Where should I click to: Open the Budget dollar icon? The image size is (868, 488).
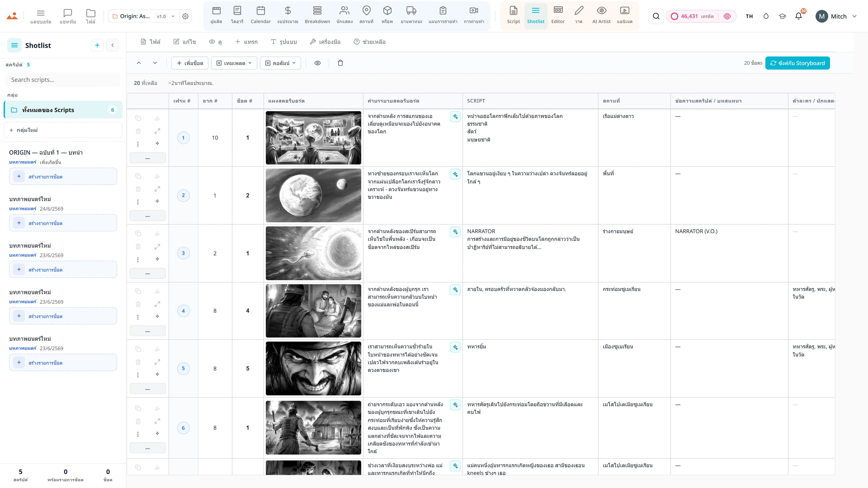pyautogui.click(x=288, y=16)
